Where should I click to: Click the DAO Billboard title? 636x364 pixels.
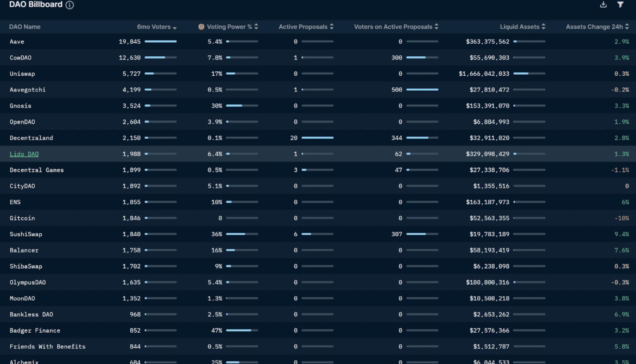point(36,5)
